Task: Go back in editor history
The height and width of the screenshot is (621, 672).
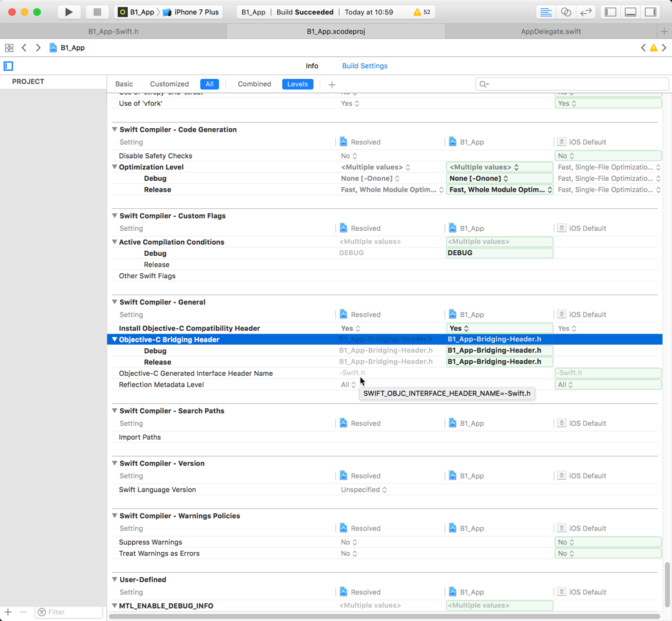Action: click(x=24, y=48)
